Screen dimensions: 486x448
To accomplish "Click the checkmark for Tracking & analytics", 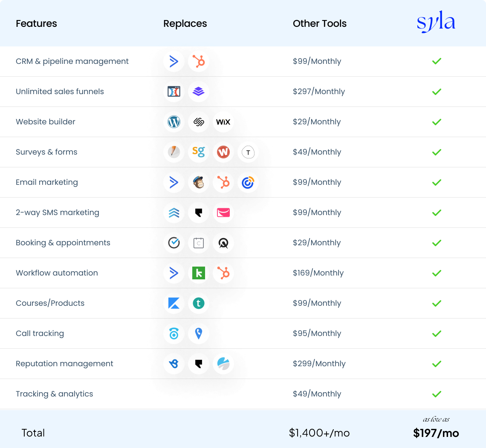I will pos(436,394).
